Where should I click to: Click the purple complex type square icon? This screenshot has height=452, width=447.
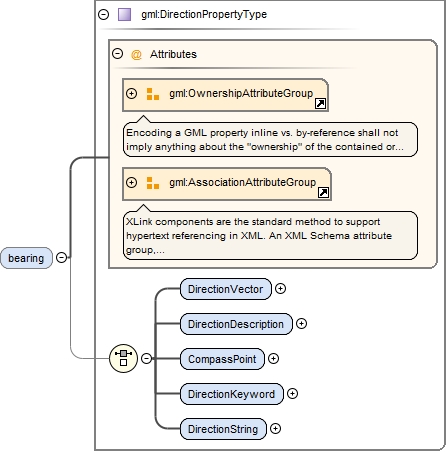tap(125, 15)
